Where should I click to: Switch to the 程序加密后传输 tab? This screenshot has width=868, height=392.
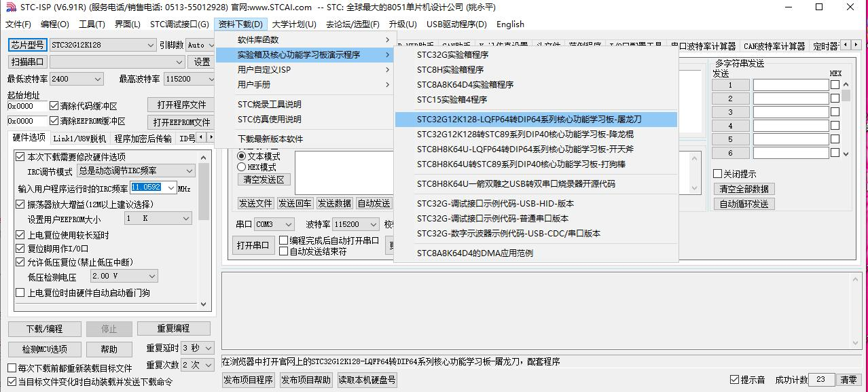click(x=143, y=139)
